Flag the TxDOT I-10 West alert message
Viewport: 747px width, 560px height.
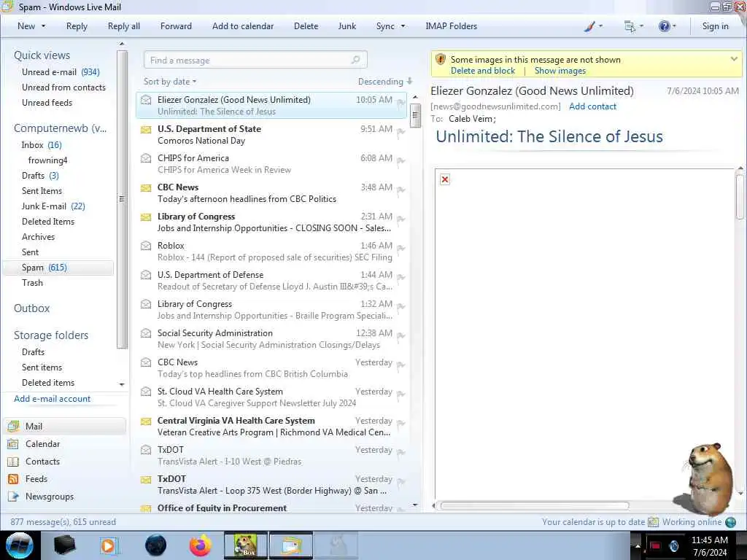[x=400, y=452]
